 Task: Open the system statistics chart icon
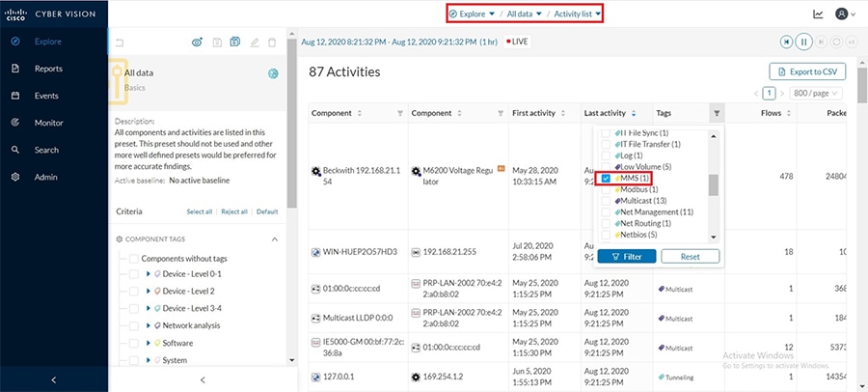(818, 14)
